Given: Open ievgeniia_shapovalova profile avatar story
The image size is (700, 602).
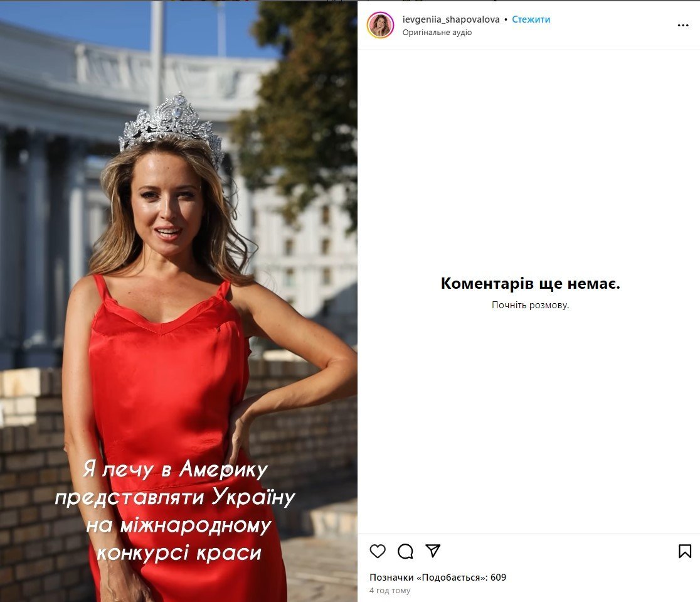Looking at the screenshot, I should point(380,25).
